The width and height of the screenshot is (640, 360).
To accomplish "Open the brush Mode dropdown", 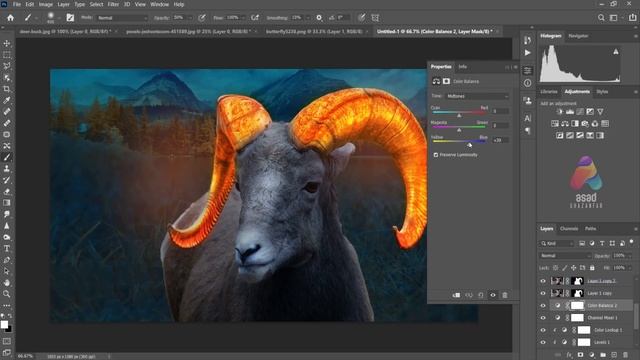I will click(x=122, y=18).
